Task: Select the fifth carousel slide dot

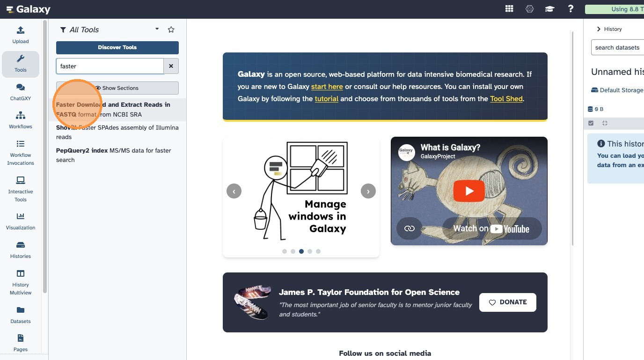Action: point(318,251)
